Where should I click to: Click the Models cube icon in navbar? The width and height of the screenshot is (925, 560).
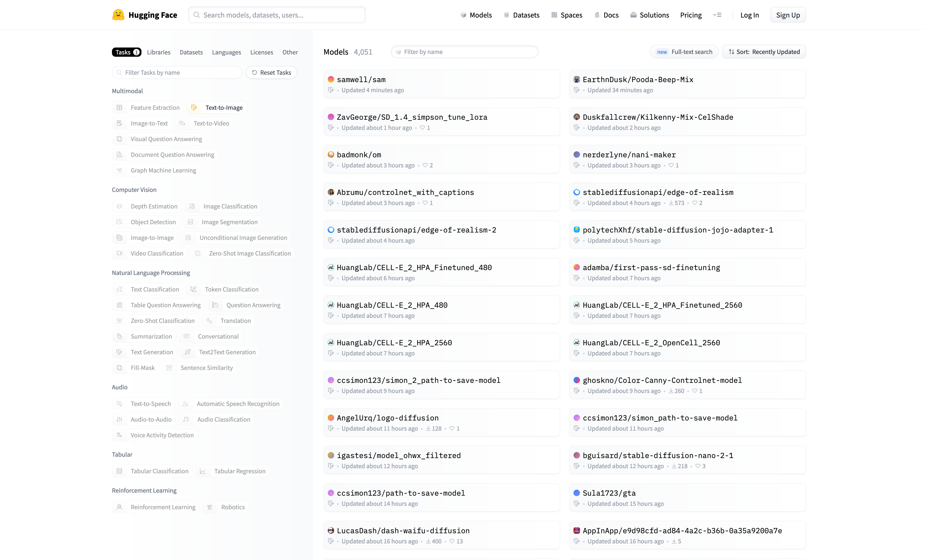click(x=463, y=15)
